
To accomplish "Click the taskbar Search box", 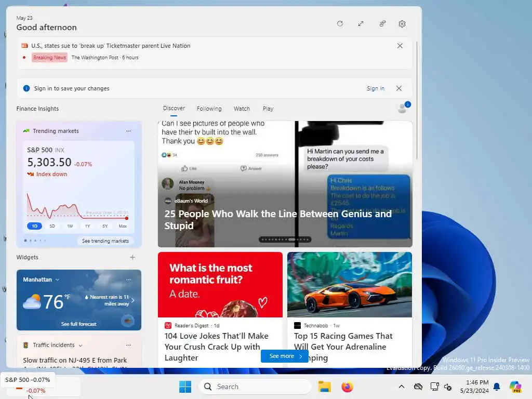I will pos(255,387).
